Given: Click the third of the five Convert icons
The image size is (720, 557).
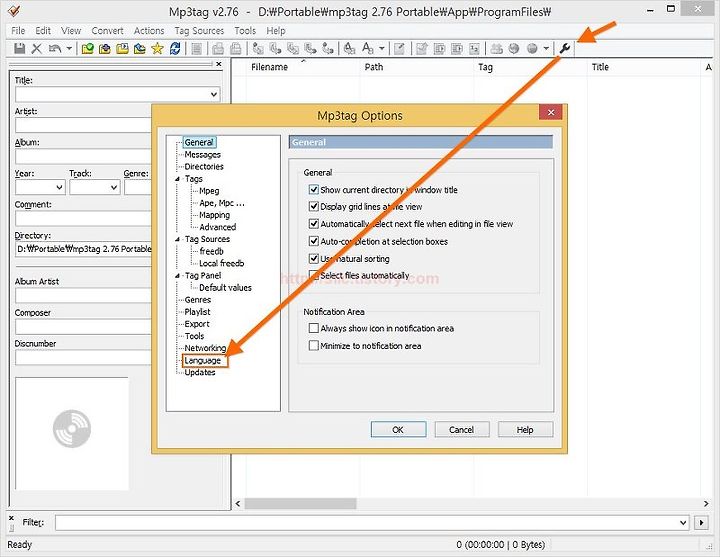Looking at the screenshot, I should (x=293, y=48).
